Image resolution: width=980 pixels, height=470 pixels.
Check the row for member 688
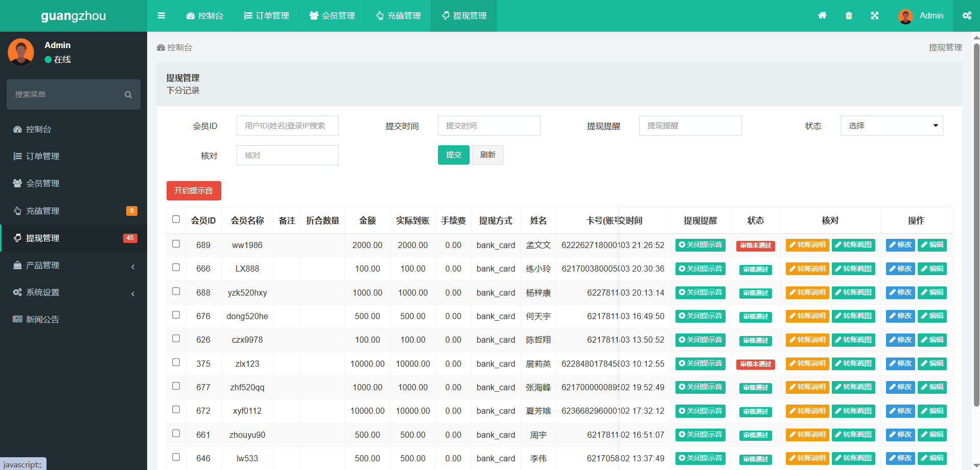point(176,291)
